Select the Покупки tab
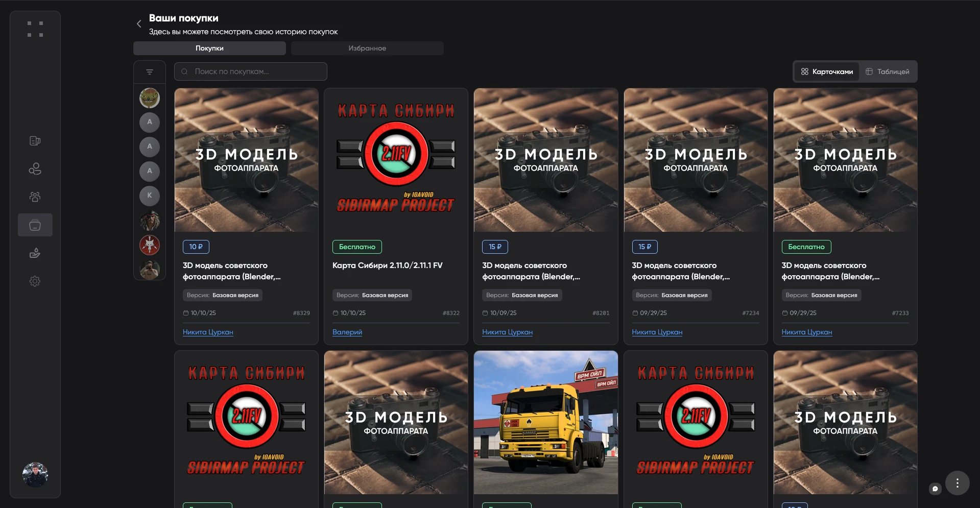The width and height of the screenshot is (980, 508). pos(209,49)
